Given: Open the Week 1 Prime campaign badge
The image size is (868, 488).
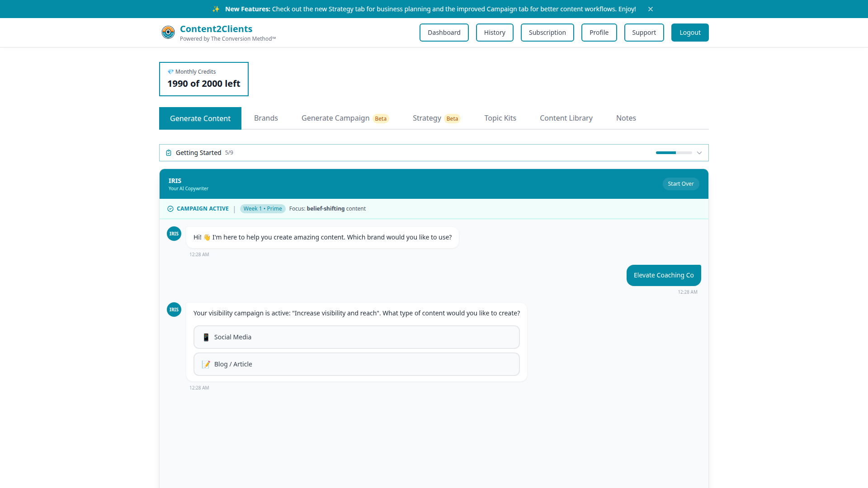Looking at the screenshot, I should coord(262,208).
